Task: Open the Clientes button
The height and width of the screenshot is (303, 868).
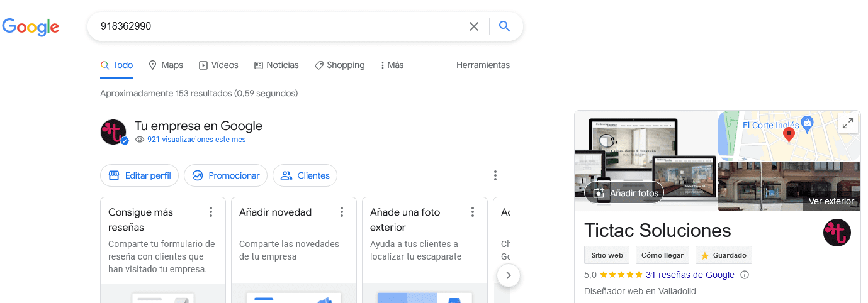Action: [305, 175]
